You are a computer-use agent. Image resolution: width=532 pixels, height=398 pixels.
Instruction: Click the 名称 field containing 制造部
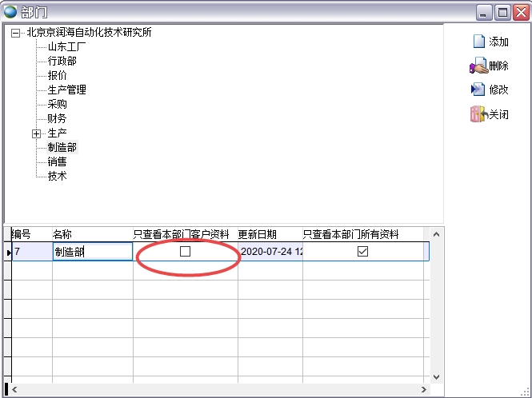[92, 251]
